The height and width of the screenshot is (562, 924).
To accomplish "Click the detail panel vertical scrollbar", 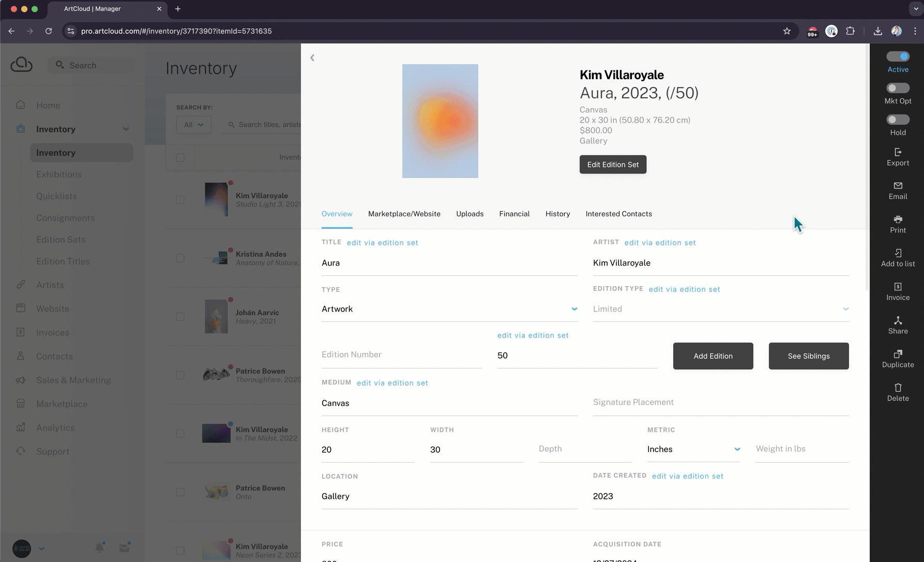I will coord(867,168).
